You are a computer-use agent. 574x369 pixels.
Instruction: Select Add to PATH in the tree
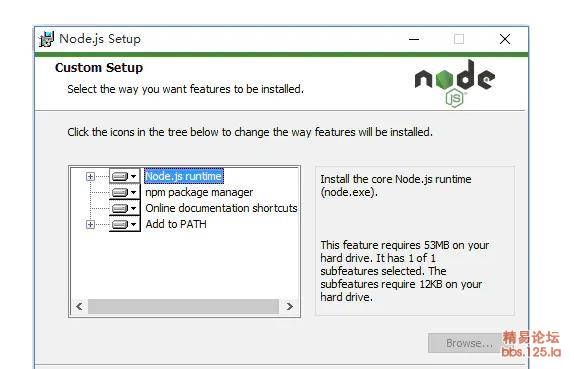[176, 224]
